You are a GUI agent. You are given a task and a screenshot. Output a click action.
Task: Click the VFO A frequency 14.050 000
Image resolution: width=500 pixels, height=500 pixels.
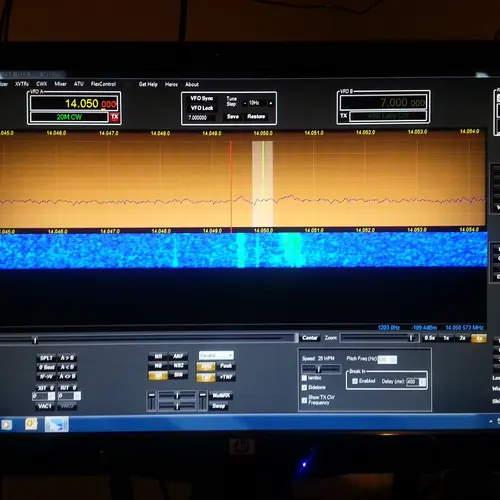click(x=74, y=104)
